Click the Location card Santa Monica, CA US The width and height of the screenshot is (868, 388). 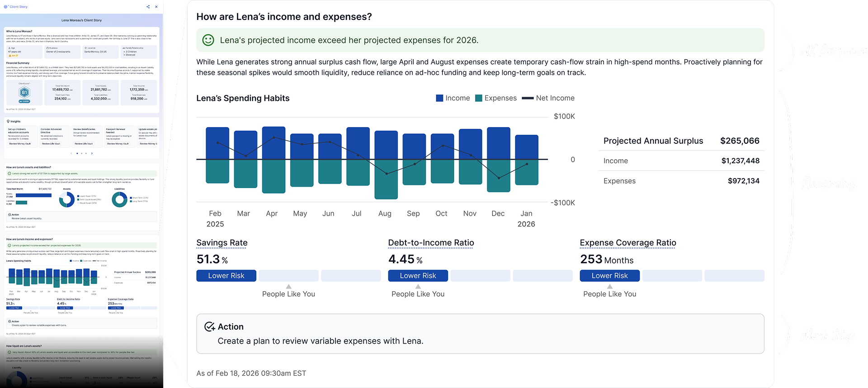[101, 51]
